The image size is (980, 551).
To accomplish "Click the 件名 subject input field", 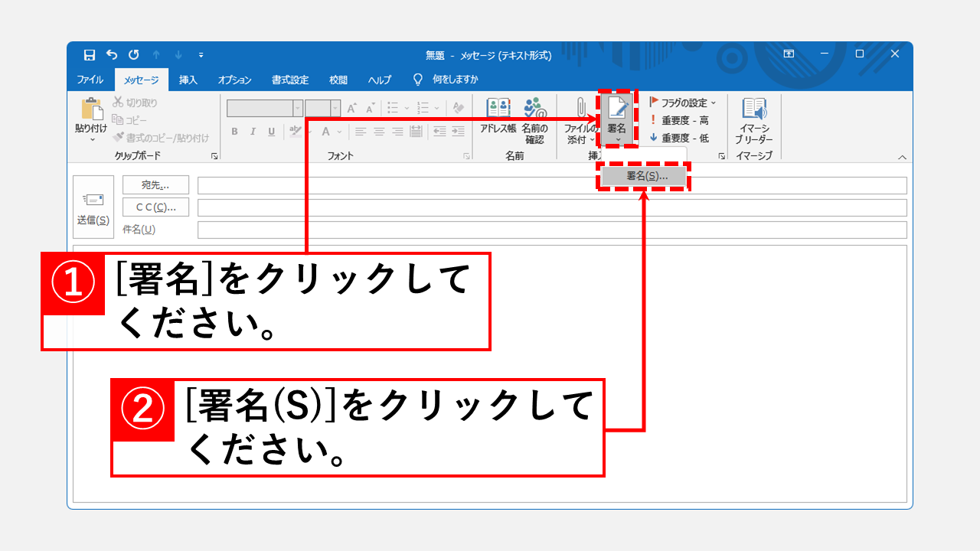I will click(x=552, y=230).
